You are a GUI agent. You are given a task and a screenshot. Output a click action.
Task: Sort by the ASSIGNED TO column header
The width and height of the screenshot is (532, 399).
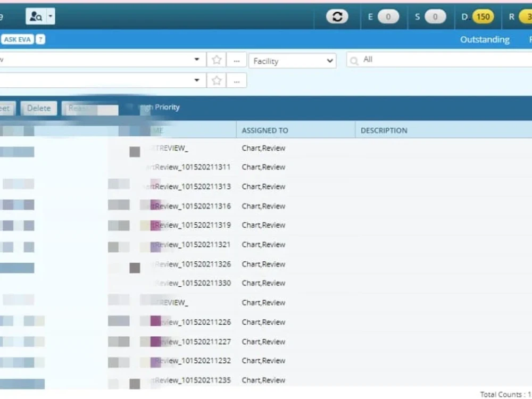tap(265, 131)
